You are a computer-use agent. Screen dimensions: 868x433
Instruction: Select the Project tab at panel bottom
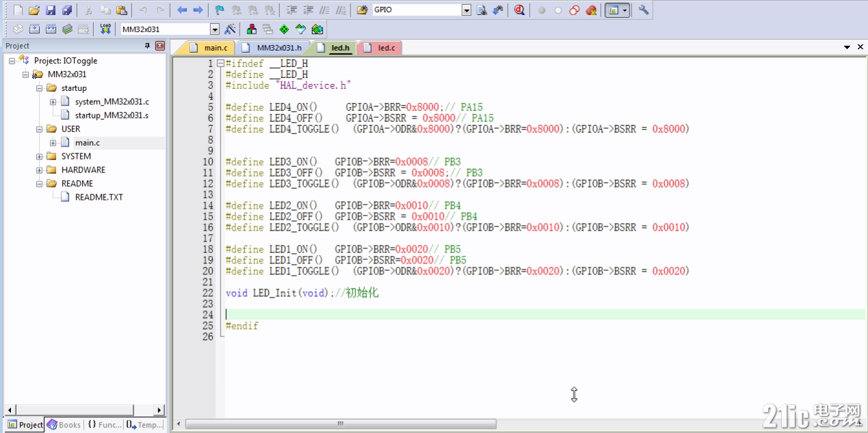click(x=25, y=425)
